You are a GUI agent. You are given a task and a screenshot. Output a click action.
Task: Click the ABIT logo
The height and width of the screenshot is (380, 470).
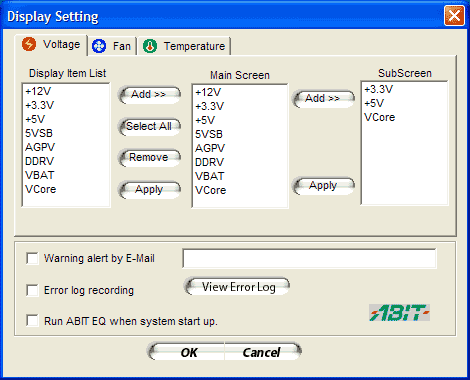click(x=399, y=313)
